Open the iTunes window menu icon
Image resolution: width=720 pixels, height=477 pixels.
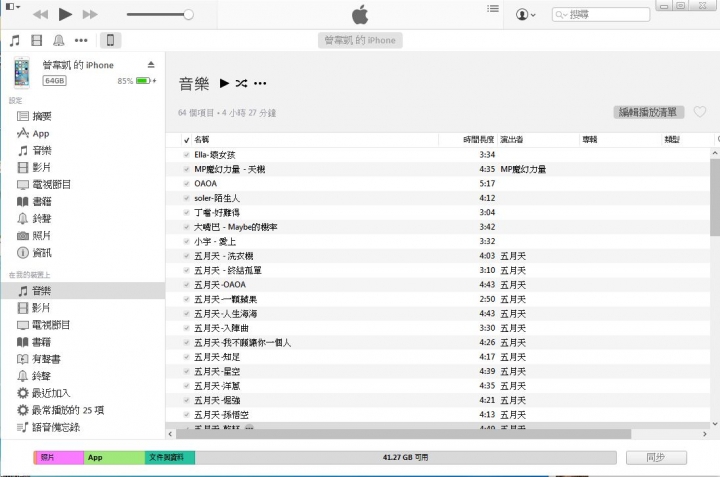coord(12,6)
